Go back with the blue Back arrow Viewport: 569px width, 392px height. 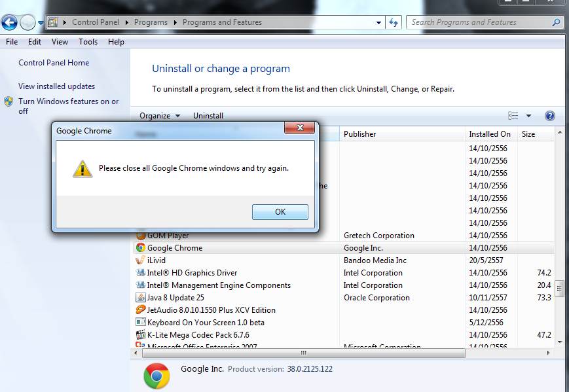(9, 23)
